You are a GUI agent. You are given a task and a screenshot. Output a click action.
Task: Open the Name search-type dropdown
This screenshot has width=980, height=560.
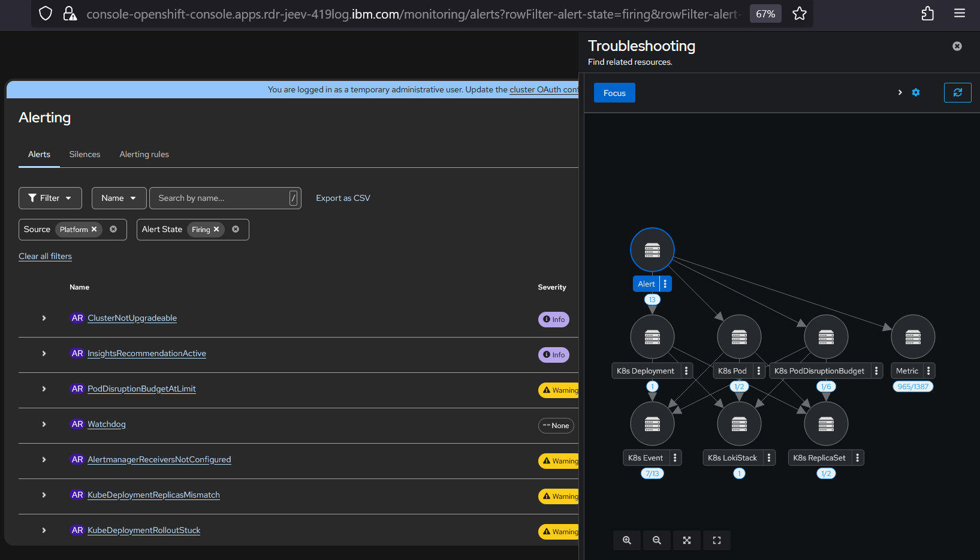click(x=119, y=198)
